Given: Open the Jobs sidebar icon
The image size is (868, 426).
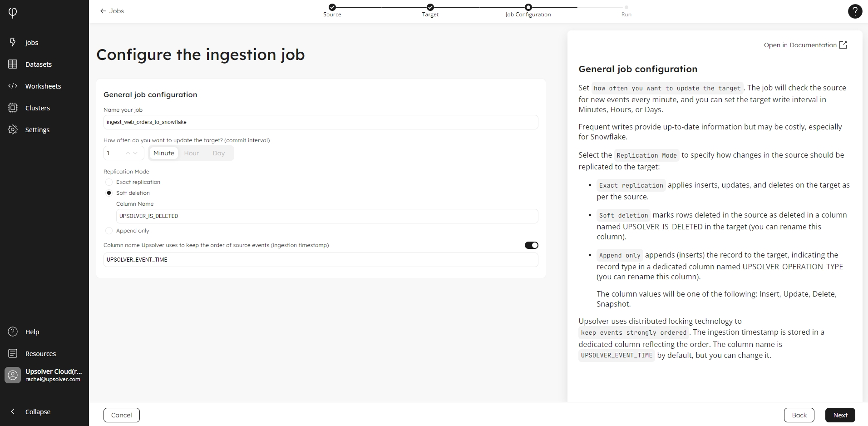Looking at the screenshot, I should coord(13,42).
